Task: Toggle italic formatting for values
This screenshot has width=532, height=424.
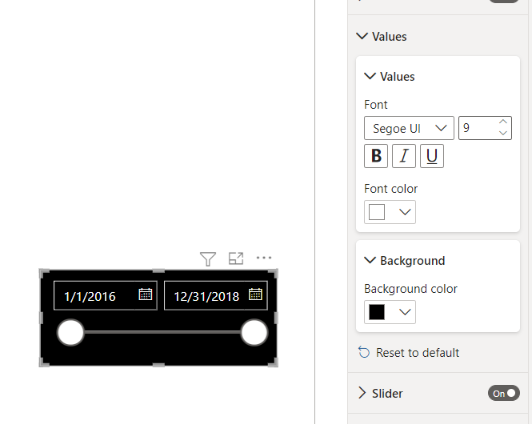Action: pos(404,156)
